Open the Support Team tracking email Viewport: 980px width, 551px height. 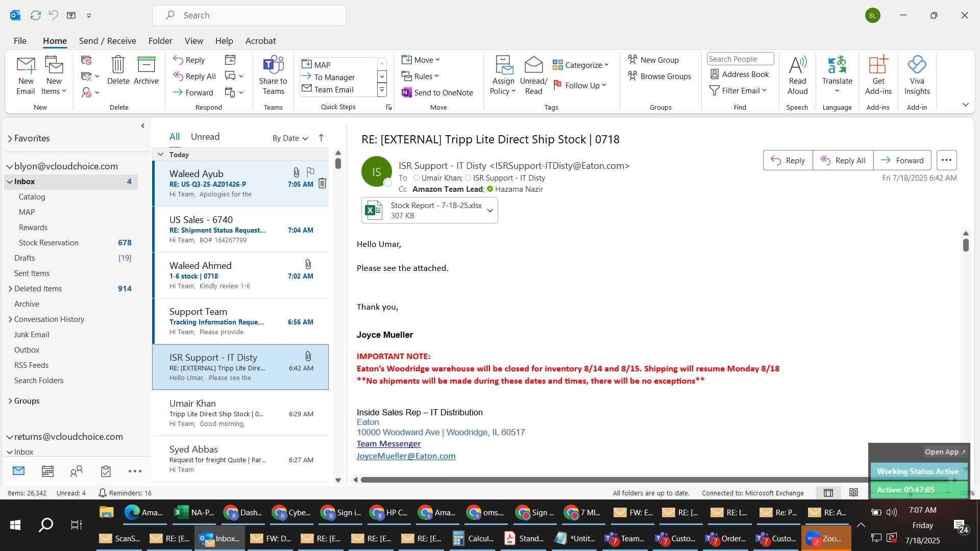(240, 321)
